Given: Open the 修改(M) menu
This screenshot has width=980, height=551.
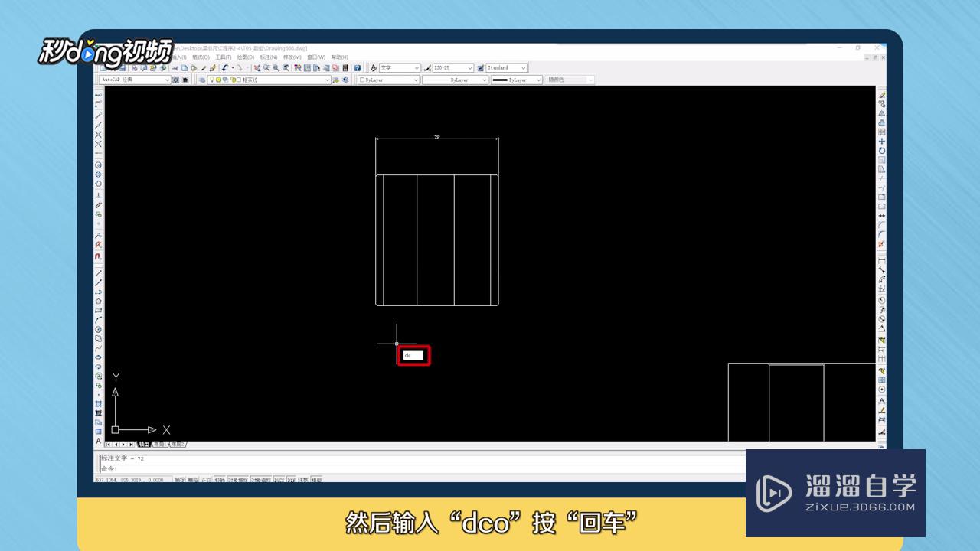Looking at the screenshot, I should click(292, 57).
